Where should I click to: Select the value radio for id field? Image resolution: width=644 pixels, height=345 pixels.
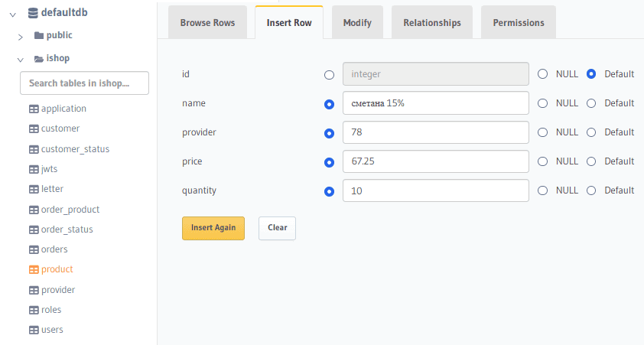[x=330, y=75]
